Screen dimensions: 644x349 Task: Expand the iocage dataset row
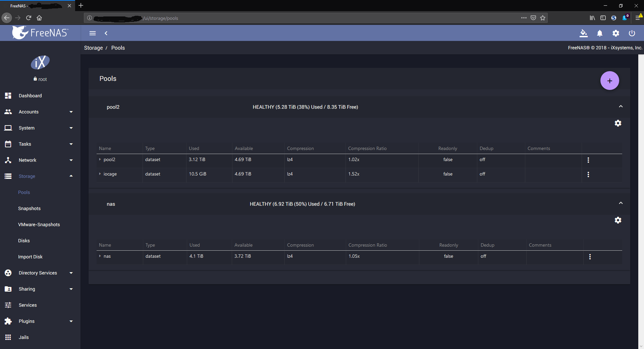coord(100,174)
